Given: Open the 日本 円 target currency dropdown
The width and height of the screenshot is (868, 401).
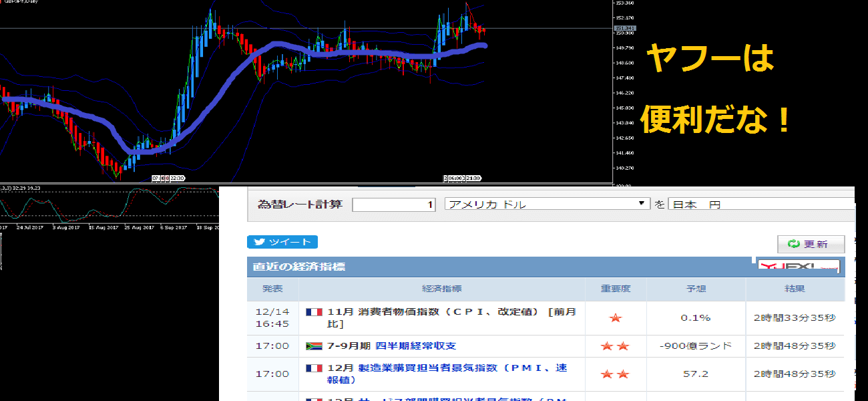Looking at the screenshot, I should [761, 205].
